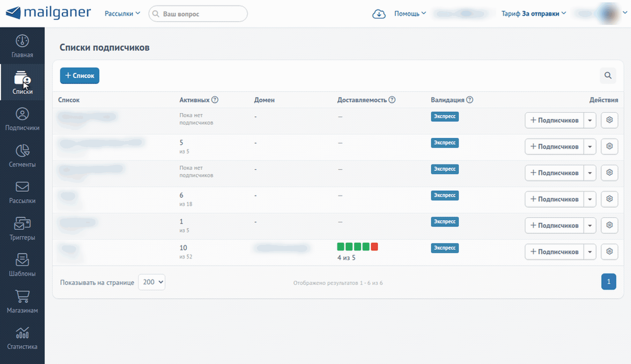Expand the Помощь dropdown menu
The width and height of the screenshot is (631, 364).
[x=410, y=13]
